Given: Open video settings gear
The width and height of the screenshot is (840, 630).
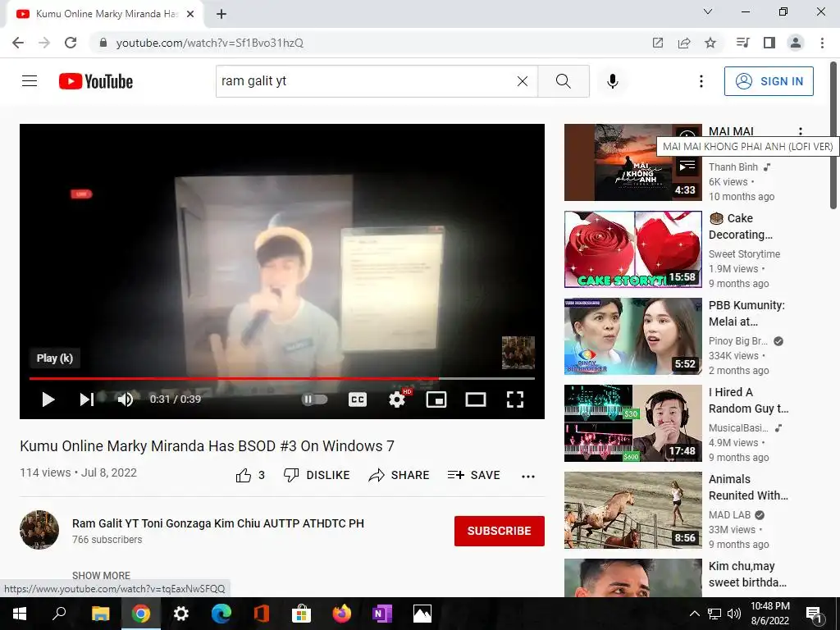Looking at the screenshot, I should click(x=397, y=399).
